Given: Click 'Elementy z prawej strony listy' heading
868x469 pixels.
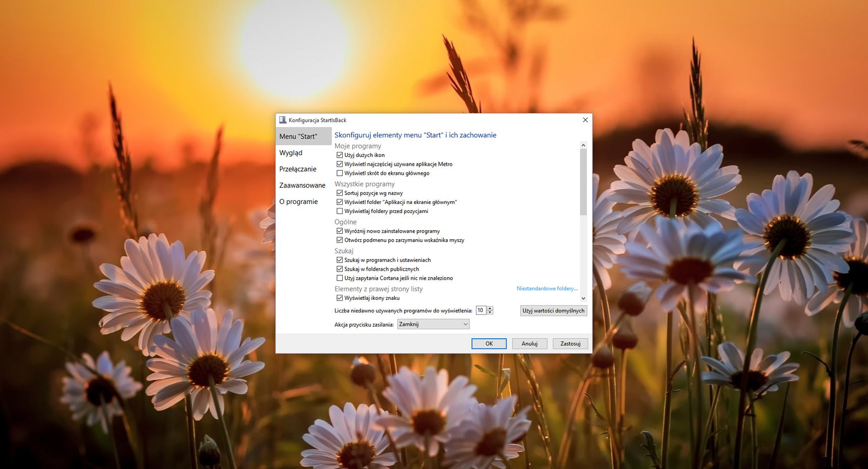Looking at the screenshot, I should [x=378, y=289].
